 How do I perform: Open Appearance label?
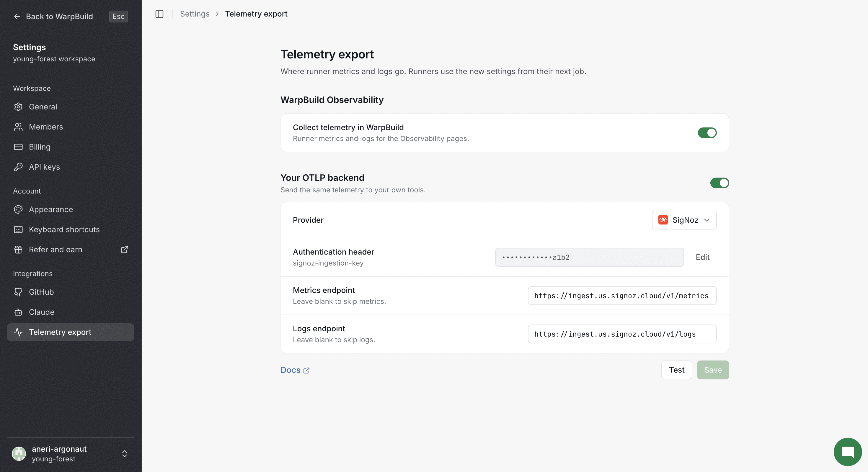coord(51,209)
